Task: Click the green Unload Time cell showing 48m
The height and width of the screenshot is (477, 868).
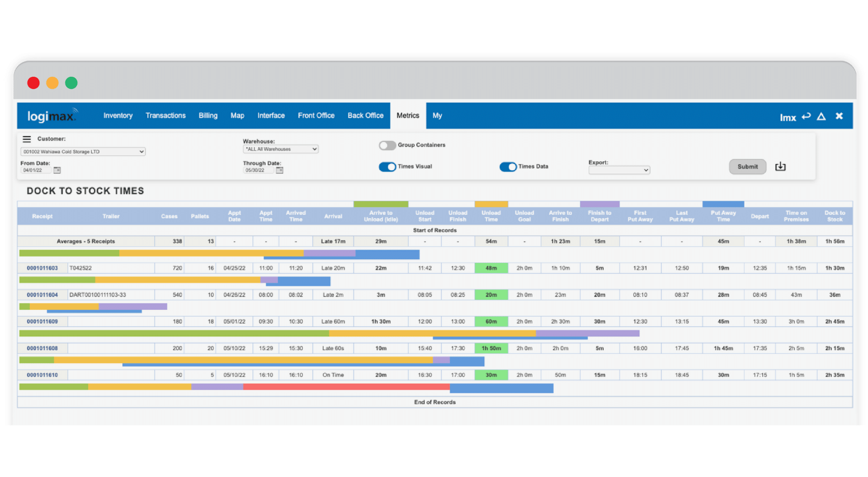Action: (x=491, y=268)
